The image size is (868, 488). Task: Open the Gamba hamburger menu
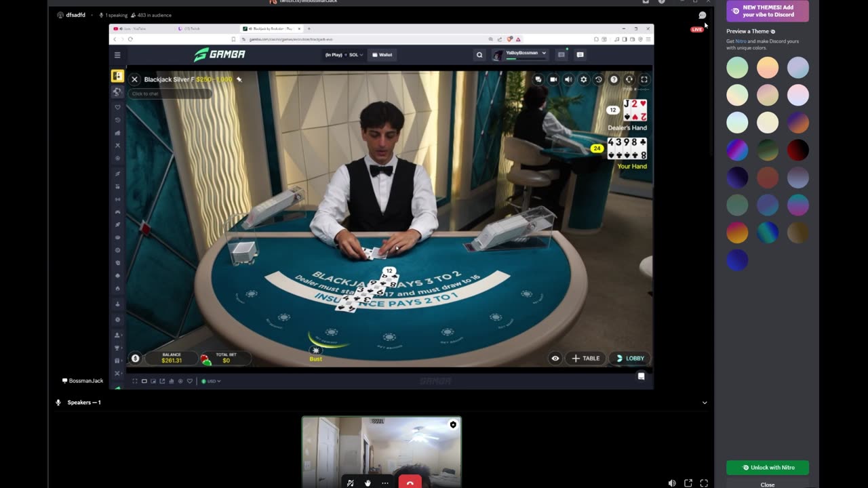117,55
